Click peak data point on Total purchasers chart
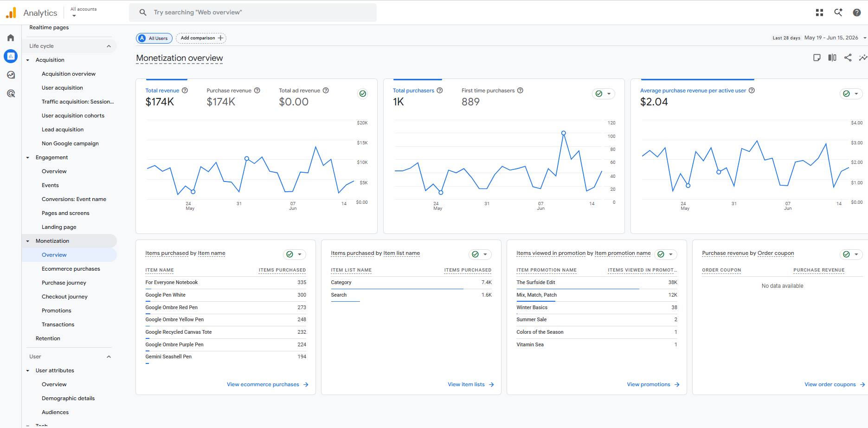 tap(564, 133)
